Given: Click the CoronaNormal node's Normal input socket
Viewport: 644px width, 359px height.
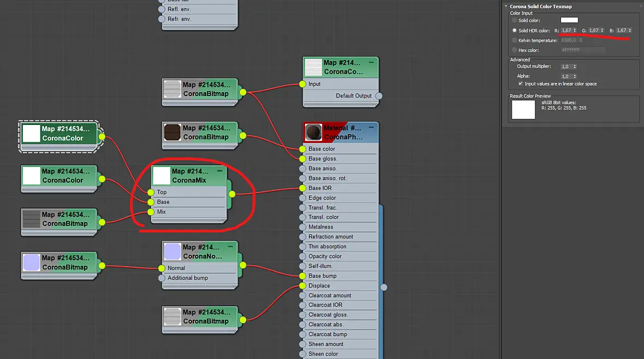Looking at the screenshot, I should click(x=162, y=268).
